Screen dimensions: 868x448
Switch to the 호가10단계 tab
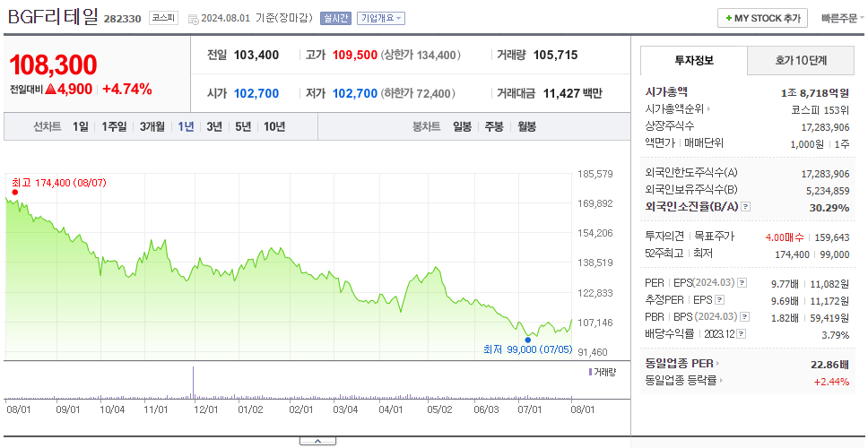pyautogui.click(x=801, y=61)
